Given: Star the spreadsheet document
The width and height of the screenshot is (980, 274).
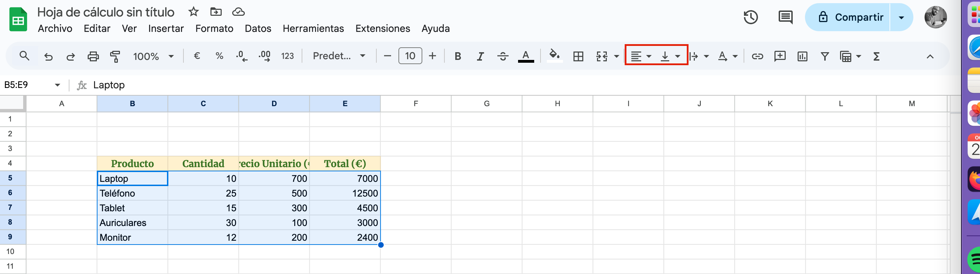Looking at the screenshot, I should coord(194,12).
